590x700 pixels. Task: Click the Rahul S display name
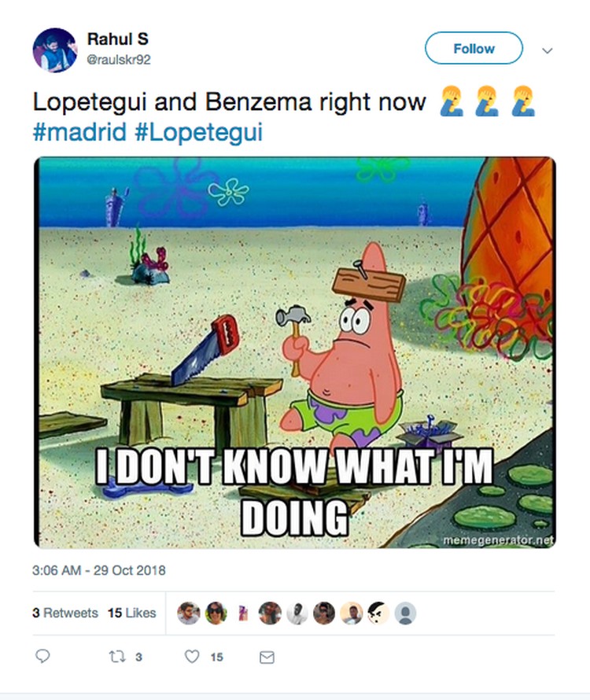coord(117,39)
